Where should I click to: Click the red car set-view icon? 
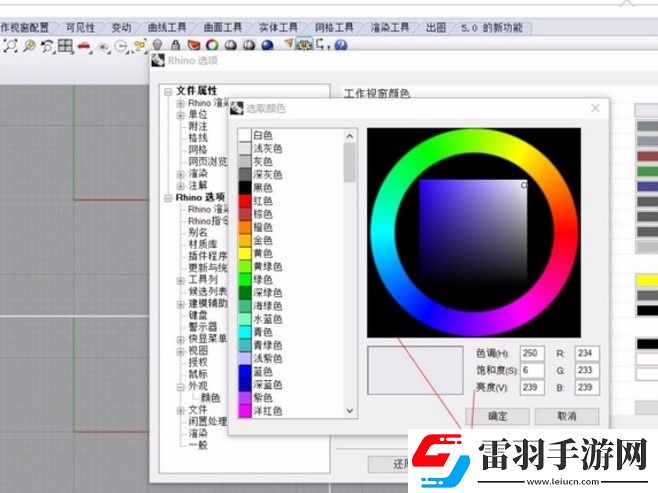(x=85, y=46)
